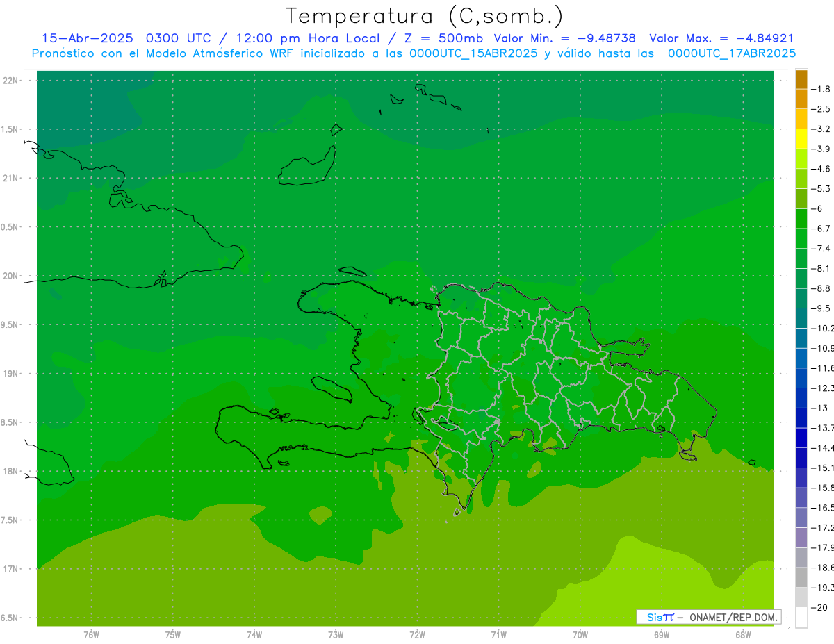Click the "22N" latitude axis label

(11, 81)
